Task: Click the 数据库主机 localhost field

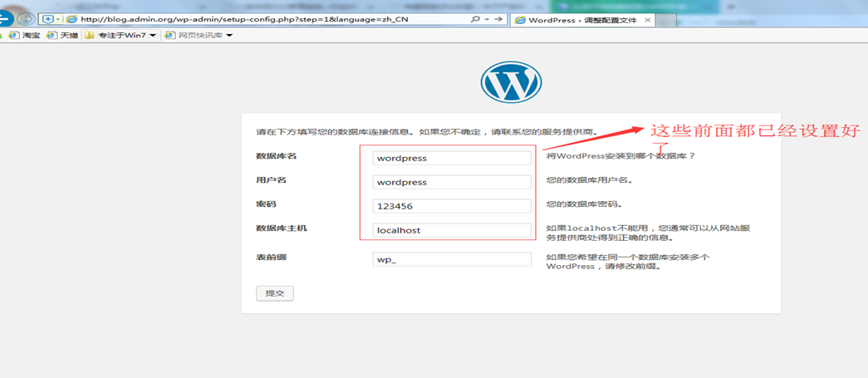Action: pos(452,230)
